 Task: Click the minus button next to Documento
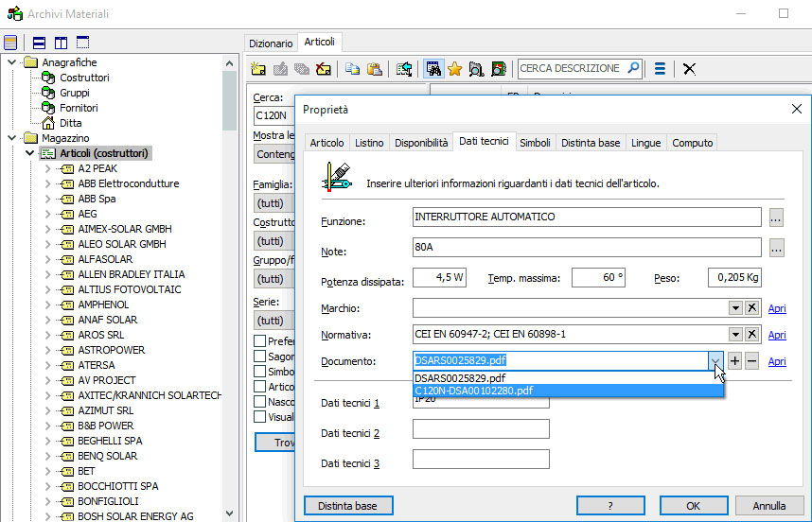752,361
